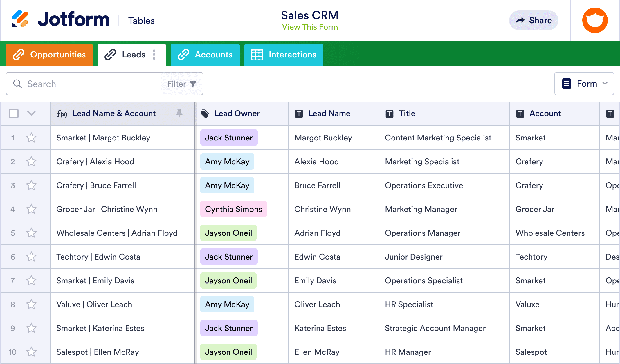The width and height of the screenshot is (620, 364).
Task: Open the View This Form link
Action: 310,27
